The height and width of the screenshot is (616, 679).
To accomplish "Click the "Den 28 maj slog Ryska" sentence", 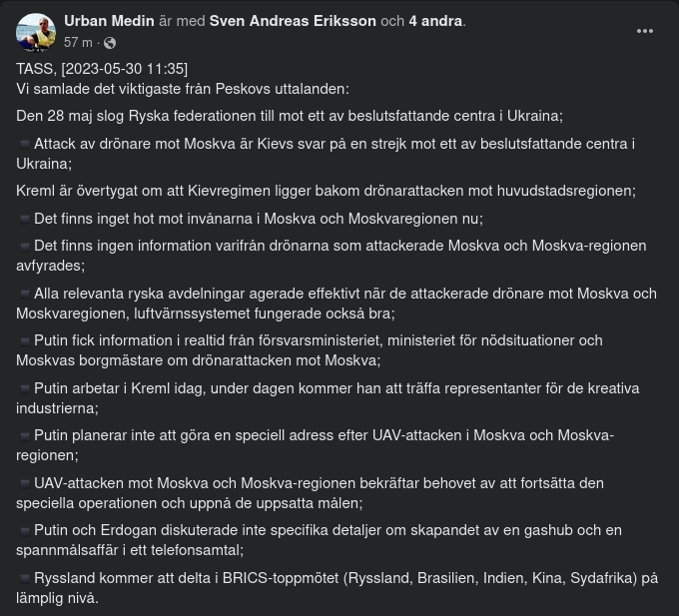I will (x=290, y=116).
